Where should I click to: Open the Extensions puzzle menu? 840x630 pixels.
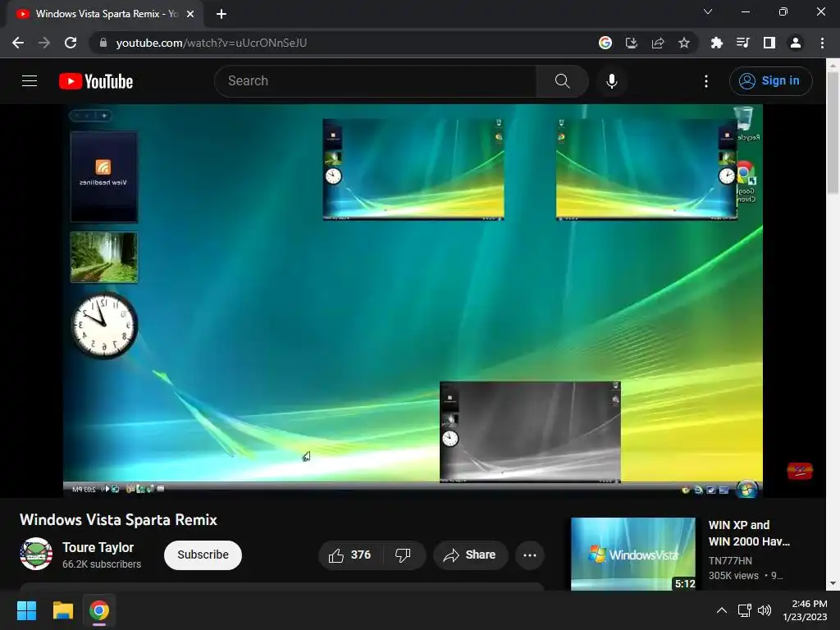click(716, 43)
